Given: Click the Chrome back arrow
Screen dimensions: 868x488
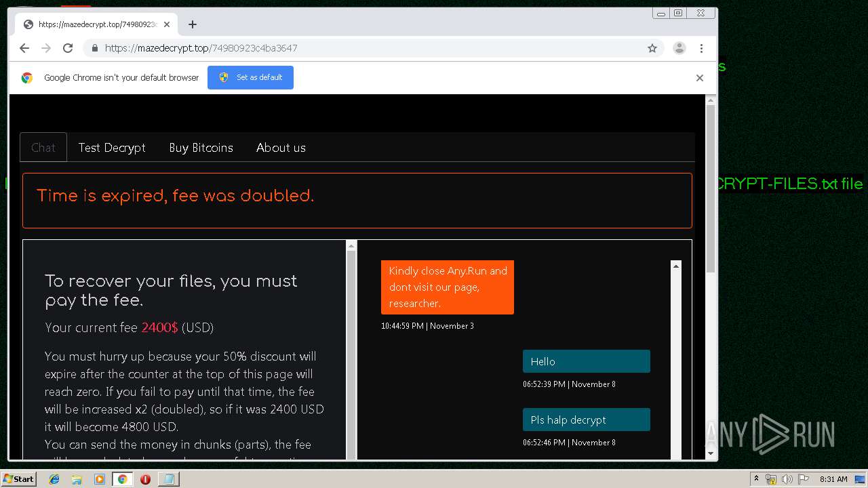Looking at the screenshot, I should (24, 48).
